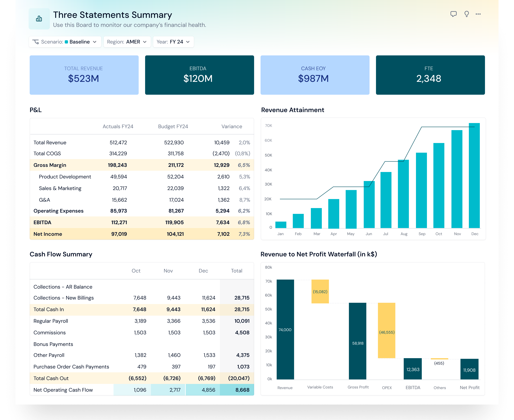Screen dimensions: 514x420
Task: Click Net Operating Cash Flow total 8,668
Action: click(x=242, y=390)
